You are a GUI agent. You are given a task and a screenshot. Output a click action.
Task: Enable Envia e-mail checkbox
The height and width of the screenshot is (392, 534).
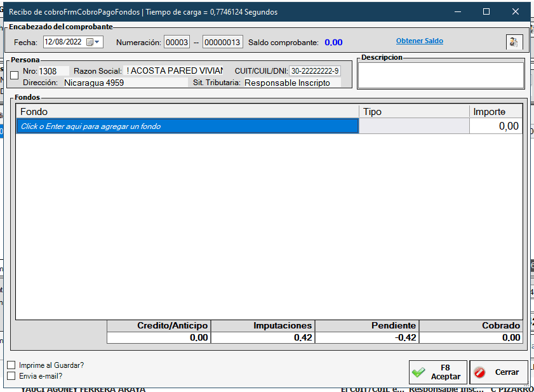tap(11, 375)
